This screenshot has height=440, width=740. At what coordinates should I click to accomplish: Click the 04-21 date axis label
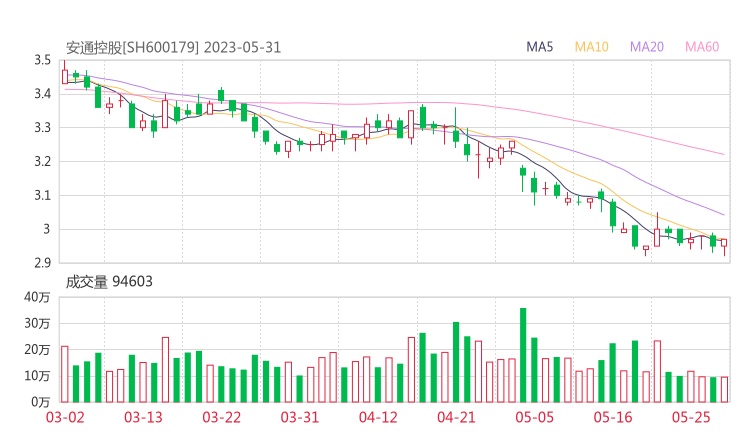point(456,417)
